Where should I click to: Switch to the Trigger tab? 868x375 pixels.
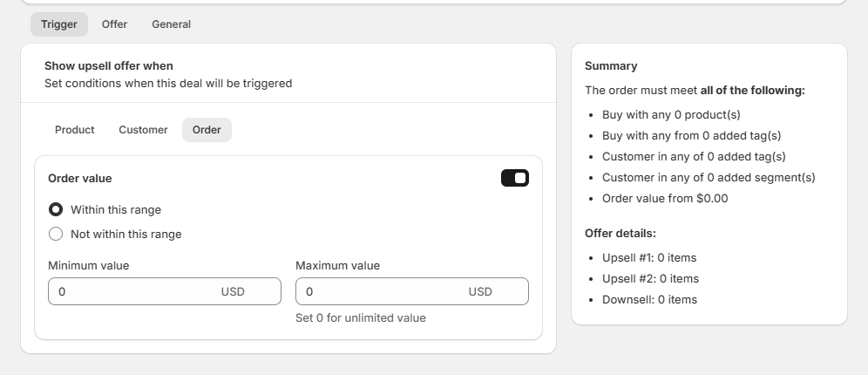59,24
